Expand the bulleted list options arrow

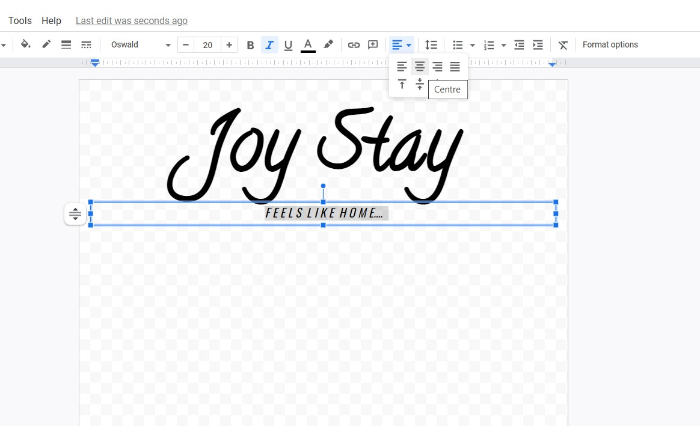tap(472, 45)
